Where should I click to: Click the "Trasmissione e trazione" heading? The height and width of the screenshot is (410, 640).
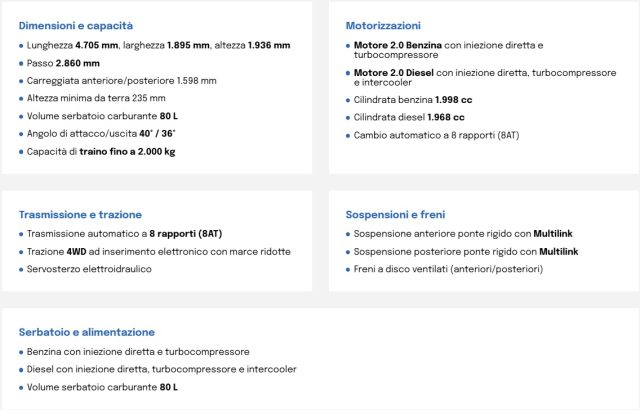80,214
